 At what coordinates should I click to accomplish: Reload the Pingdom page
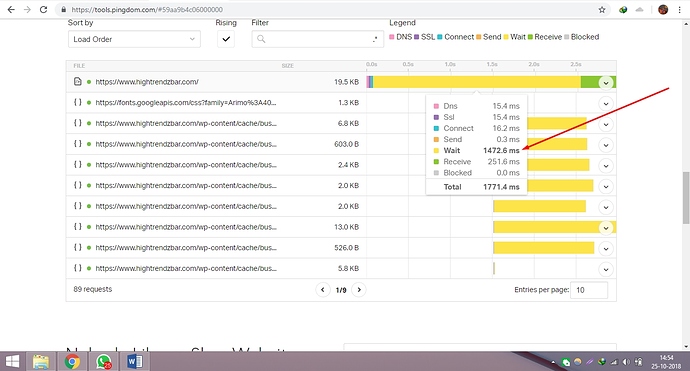point(43,10)
